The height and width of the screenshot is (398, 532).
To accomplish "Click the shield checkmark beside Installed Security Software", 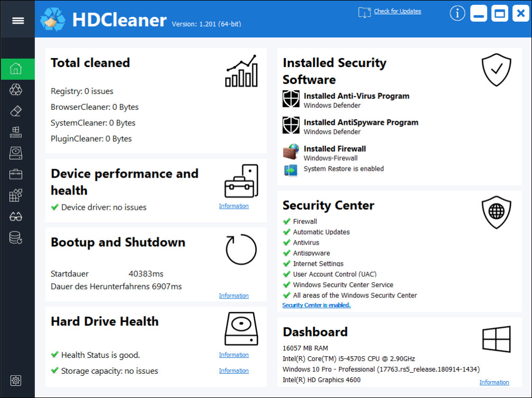I will 496,70.
